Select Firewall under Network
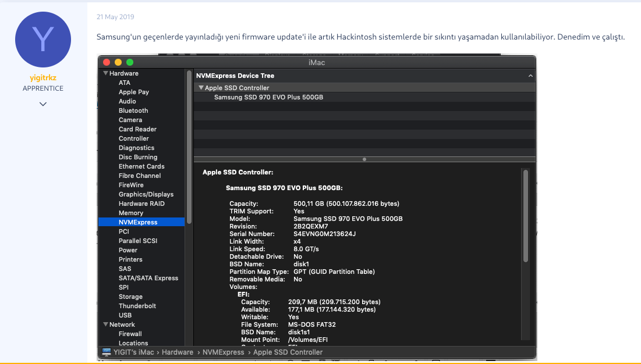 [x=130, y=334]
